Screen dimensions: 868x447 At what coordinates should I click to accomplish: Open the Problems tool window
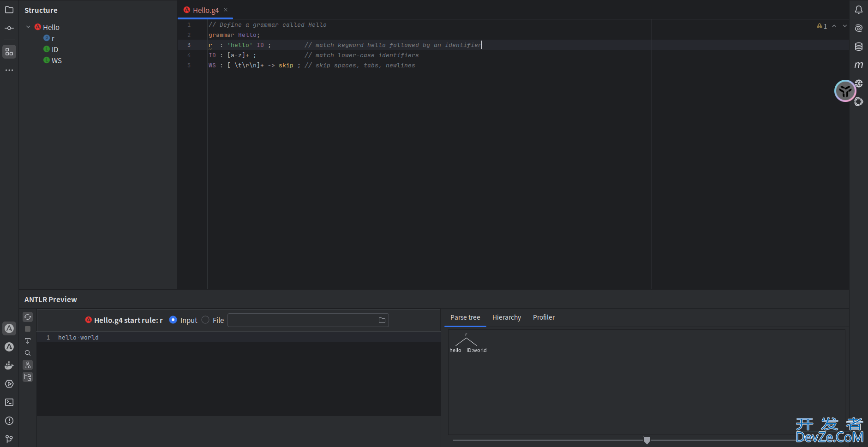tap(9, 421)
